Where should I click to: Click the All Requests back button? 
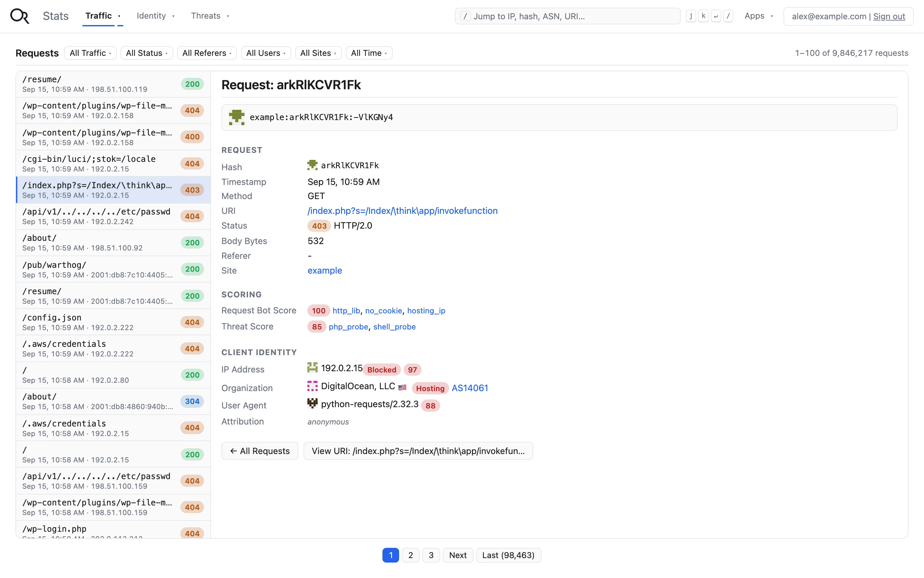point(260,451)
